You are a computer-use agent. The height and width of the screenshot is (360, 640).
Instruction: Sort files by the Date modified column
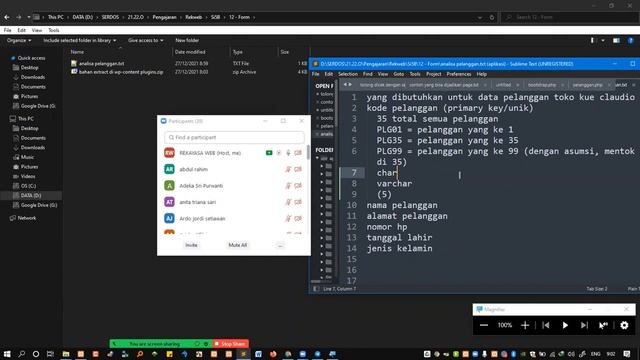(190, 52)
